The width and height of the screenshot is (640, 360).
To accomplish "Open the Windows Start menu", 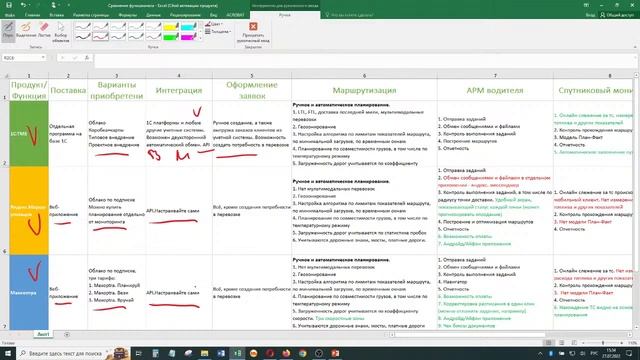I will [x=8, y=353].
